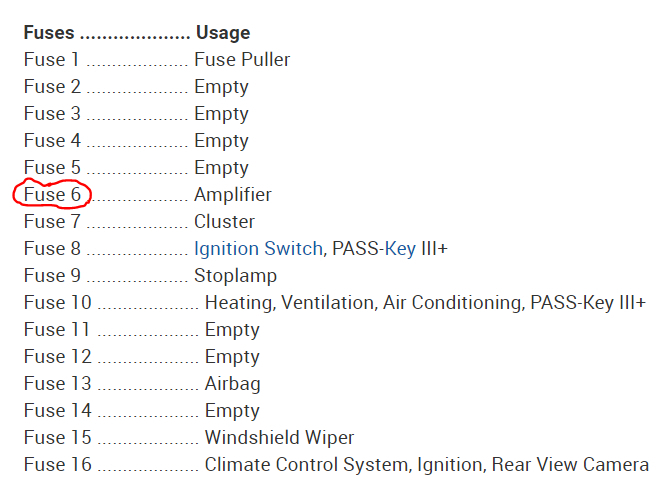Viewport: 659px width, 482px height.
Task: Click the Fuse 16 label
Action: tap(57, 465)
